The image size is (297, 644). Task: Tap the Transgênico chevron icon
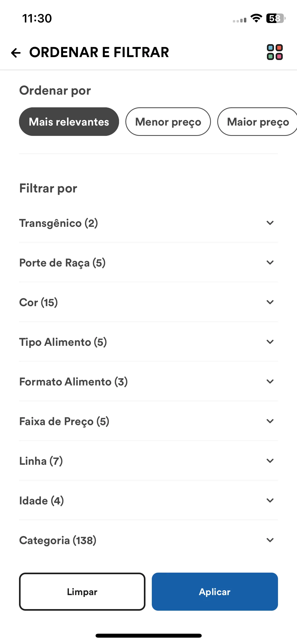pos(270,223)
